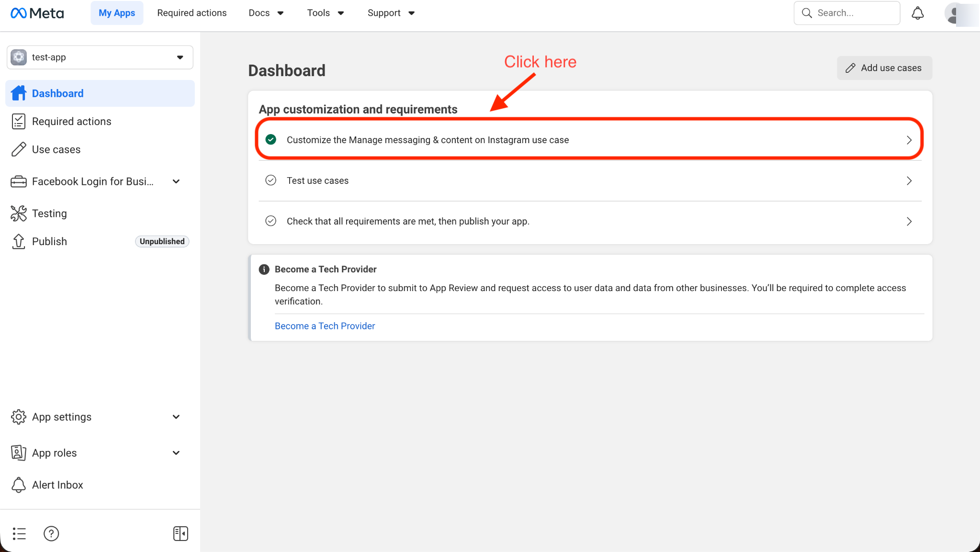Open chevron on publish your app row
This screenshot has width=980, height=552.
point(909,221)
